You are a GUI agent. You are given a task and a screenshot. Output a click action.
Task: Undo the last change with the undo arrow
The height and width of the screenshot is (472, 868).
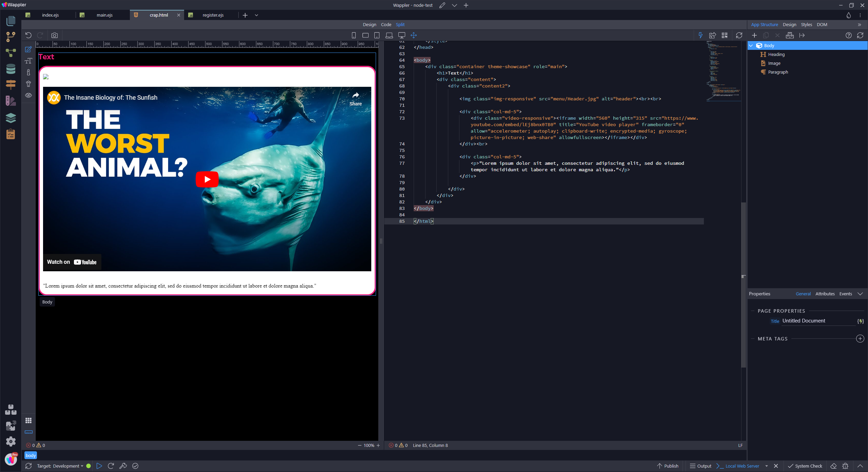coord(28,35)
